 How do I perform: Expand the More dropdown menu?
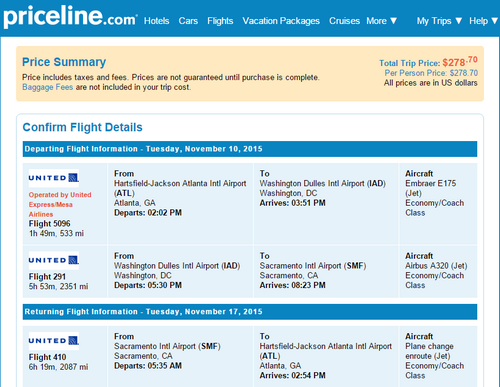point(382,21)
